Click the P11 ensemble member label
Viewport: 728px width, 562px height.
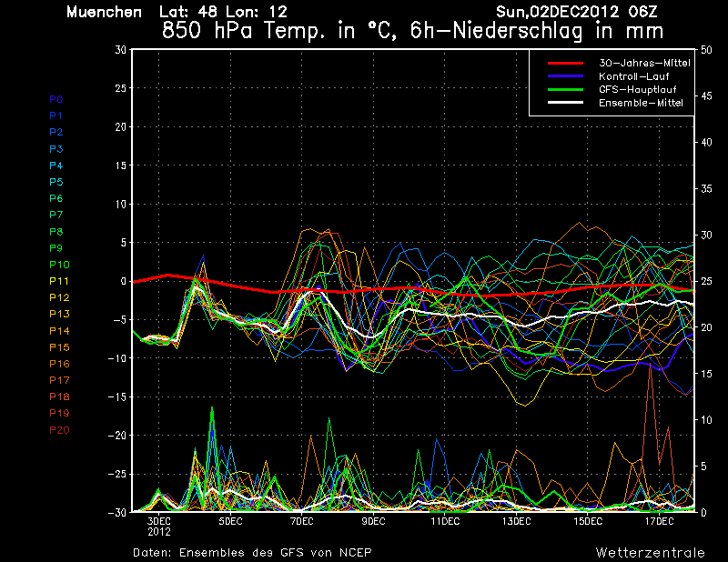[x=59, y=281]
